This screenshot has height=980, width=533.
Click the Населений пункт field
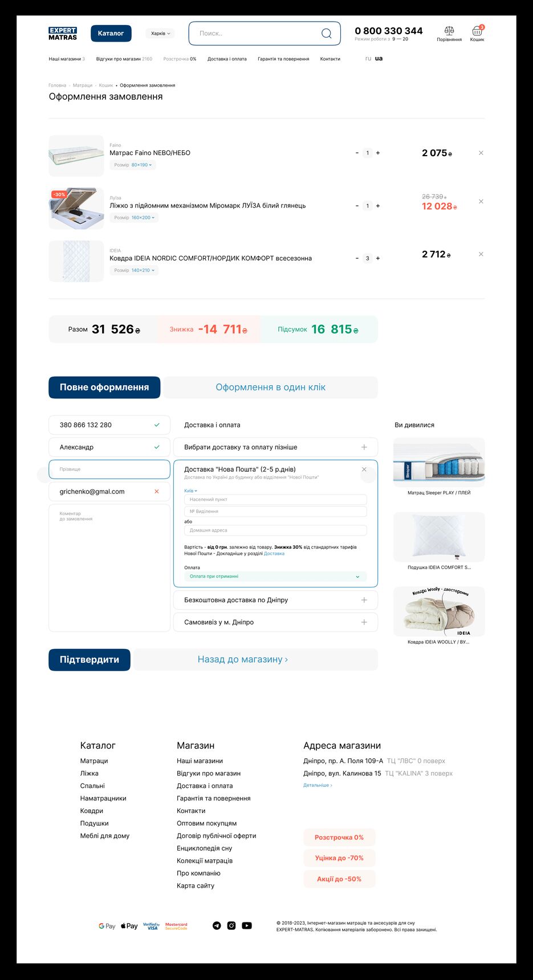(275, 500)
